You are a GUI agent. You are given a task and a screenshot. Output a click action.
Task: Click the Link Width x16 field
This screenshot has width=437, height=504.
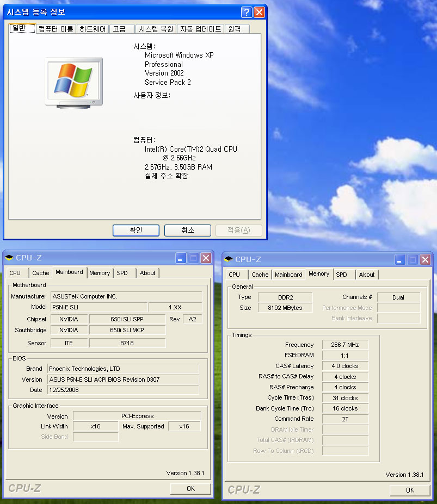tap(96, 426)
